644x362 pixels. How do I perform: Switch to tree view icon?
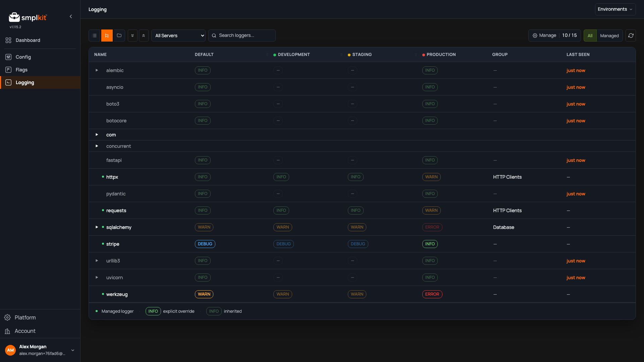[107, 36]
